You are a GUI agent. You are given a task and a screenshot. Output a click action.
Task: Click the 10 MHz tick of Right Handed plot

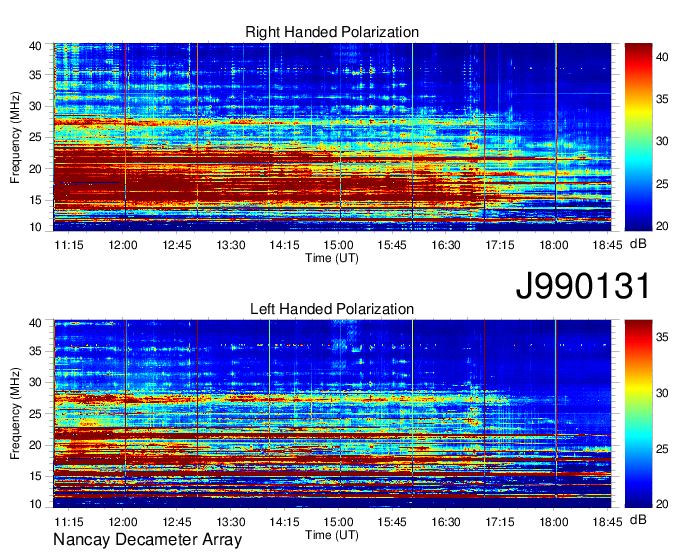(35, 227)
